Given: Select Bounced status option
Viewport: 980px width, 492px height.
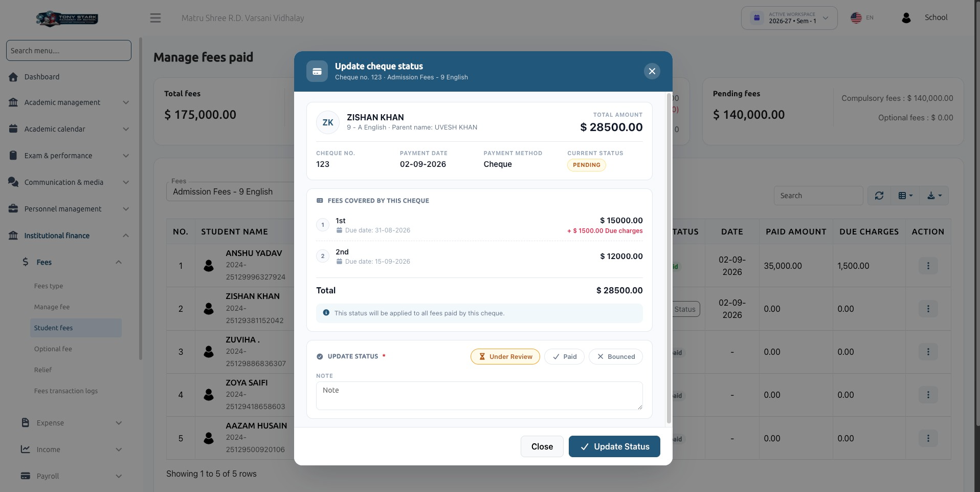Looking at the screenshot, I should 616,357.
